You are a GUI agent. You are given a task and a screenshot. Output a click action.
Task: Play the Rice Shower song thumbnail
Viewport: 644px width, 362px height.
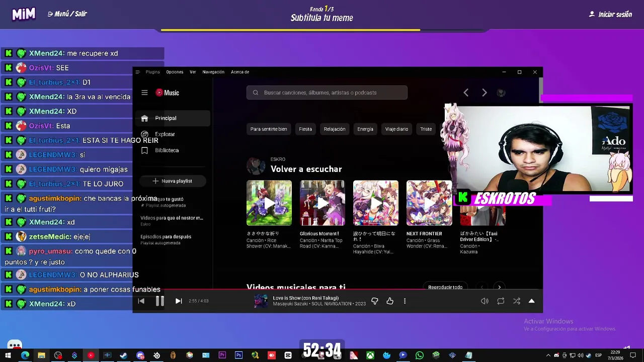click(269, 203)
